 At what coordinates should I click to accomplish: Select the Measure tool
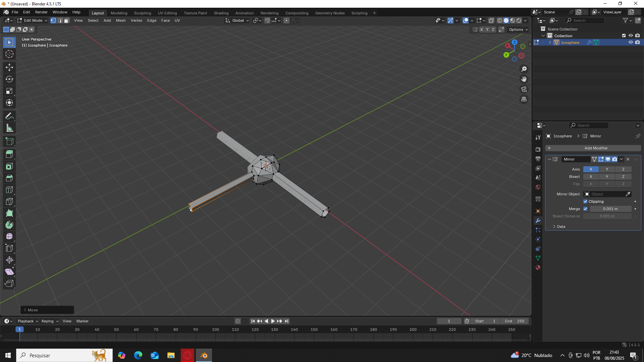click(9, 128)
